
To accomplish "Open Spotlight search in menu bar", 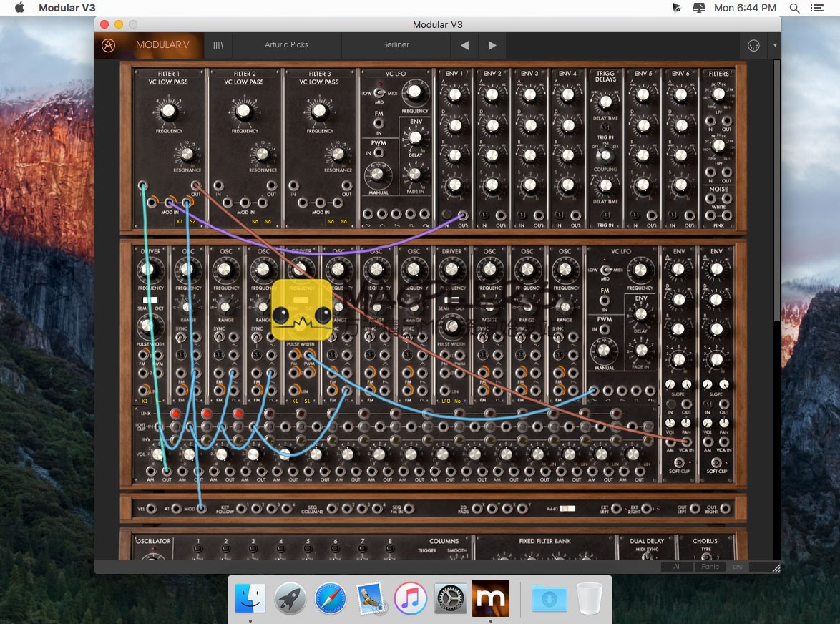I will click(794, 8).
